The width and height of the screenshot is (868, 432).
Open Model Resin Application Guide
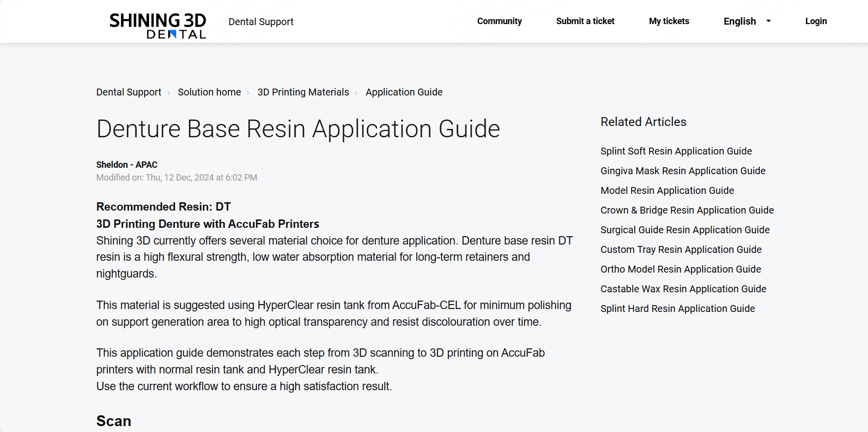pyautogui.click(x=667, y=190)
